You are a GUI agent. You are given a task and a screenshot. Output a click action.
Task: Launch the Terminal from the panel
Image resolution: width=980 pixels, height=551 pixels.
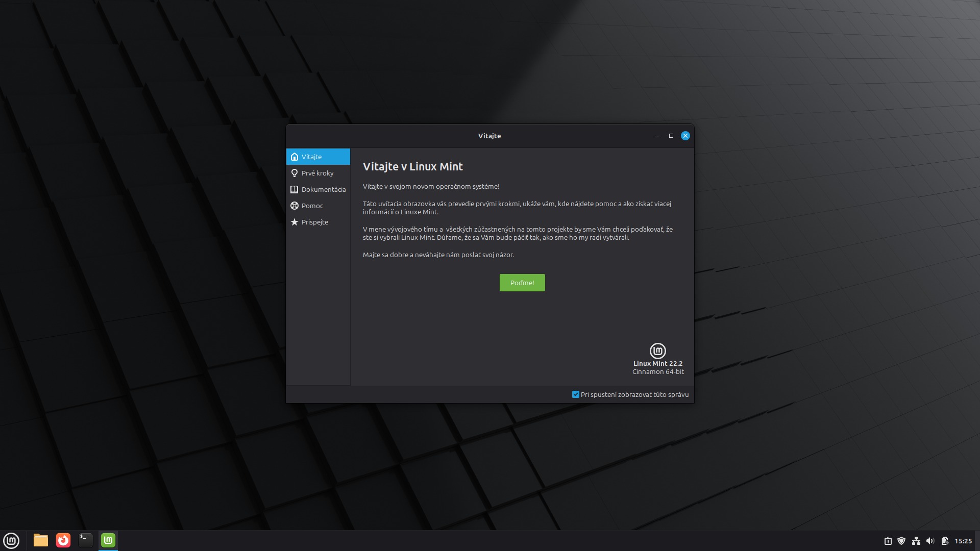[86, 540]
